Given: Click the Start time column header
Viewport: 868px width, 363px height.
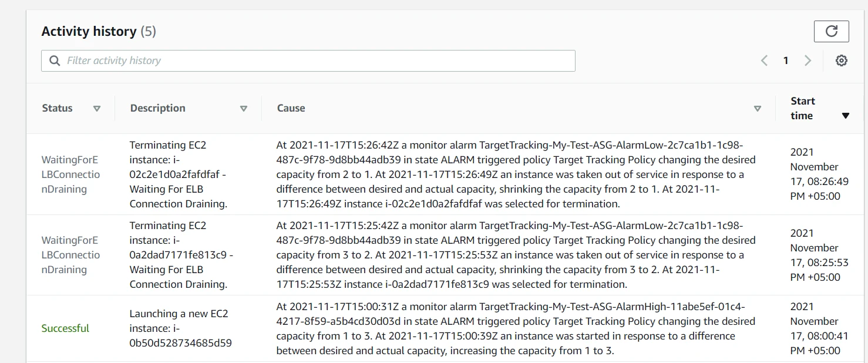Looking at the screenshot, I should (802, 108).
